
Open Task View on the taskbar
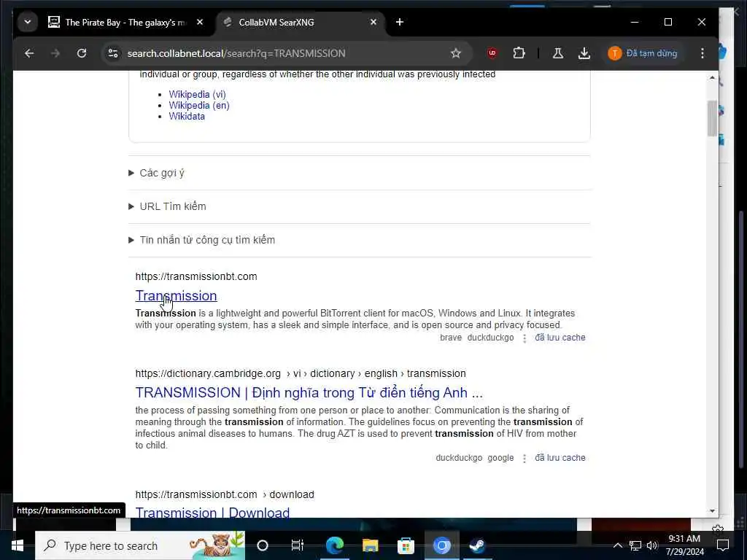(298, 545)
